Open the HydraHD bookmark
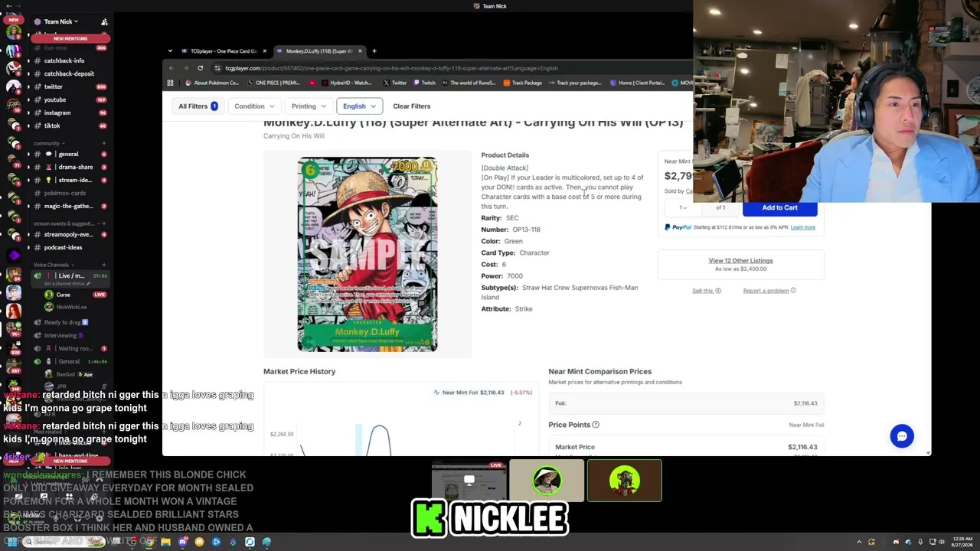 pos(346,83)
